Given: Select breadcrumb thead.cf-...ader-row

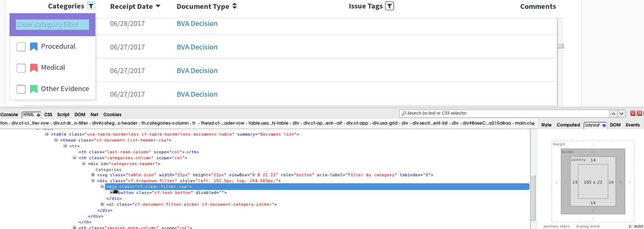Looking at the screenshot, I should 222,123.
